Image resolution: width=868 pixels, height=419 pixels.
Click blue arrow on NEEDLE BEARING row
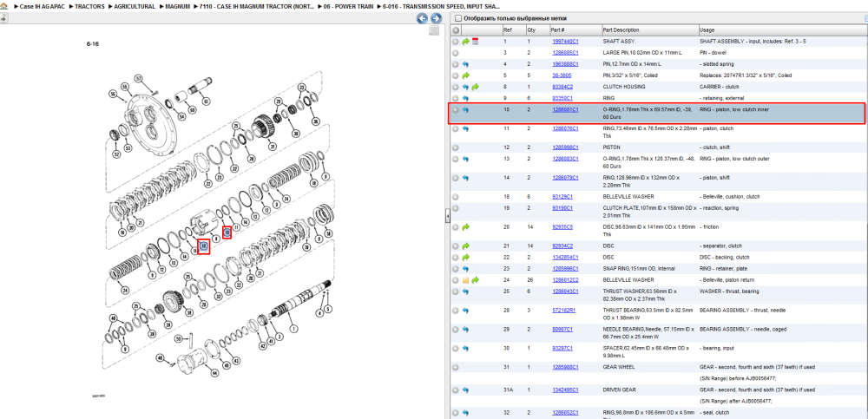[465, 330]
